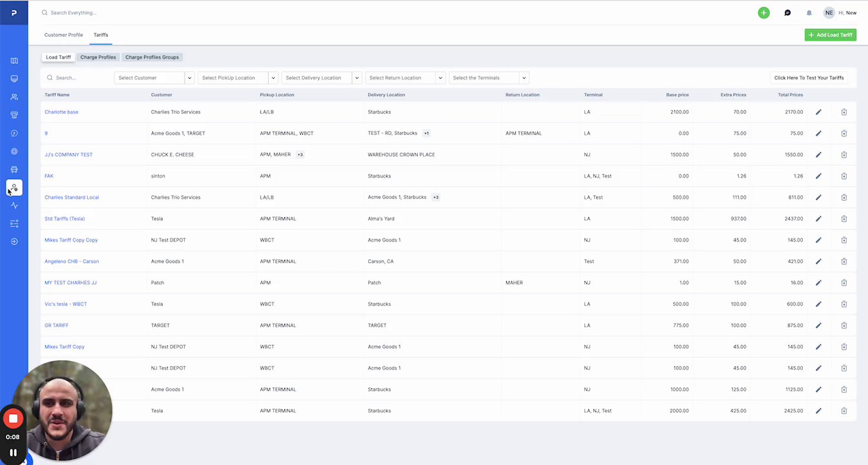The width and height of the screenshot is (868, 465).
Task: Click the Add Load Tariff button
Action: [830, 35]
